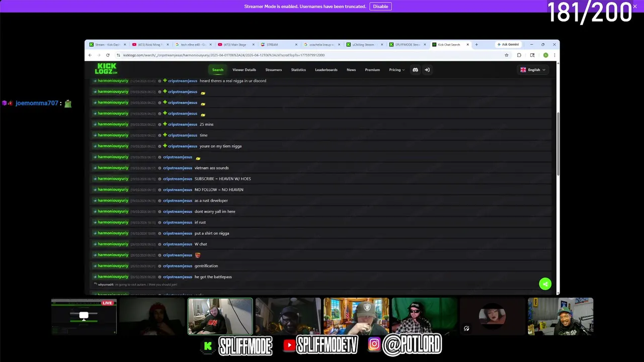Switch to the Nicki Minaj YouTube tab

tap(150, 45)
